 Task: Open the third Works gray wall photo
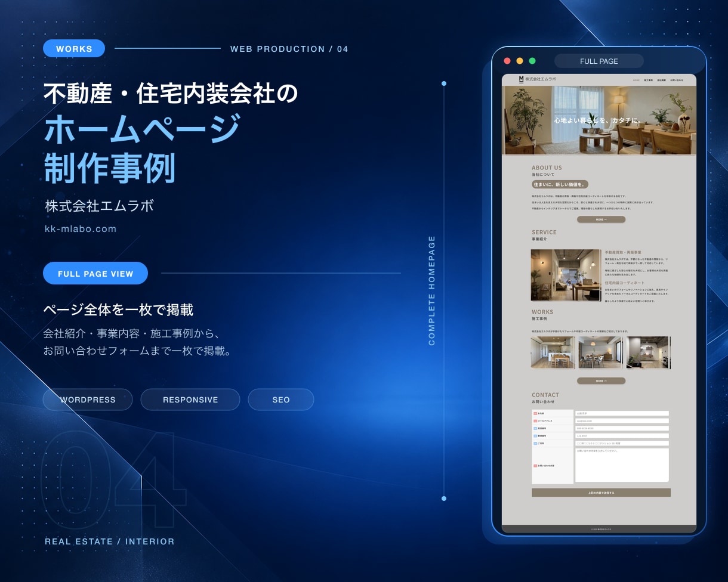tap(648, 352)
